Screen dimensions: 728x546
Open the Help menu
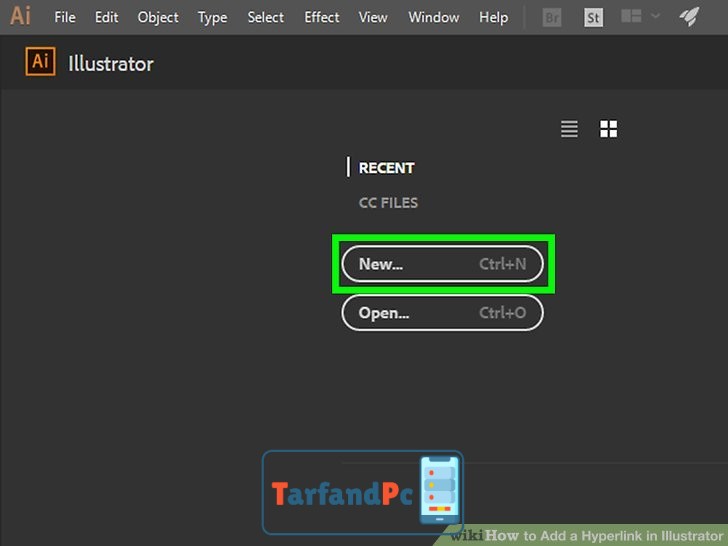click(494, 18)
